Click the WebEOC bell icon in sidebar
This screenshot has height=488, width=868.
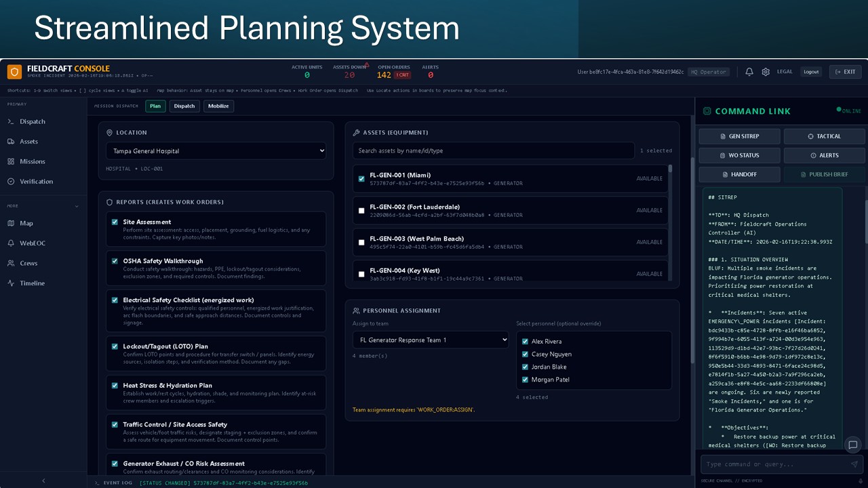pyautogui.click(x=11, y=243)
